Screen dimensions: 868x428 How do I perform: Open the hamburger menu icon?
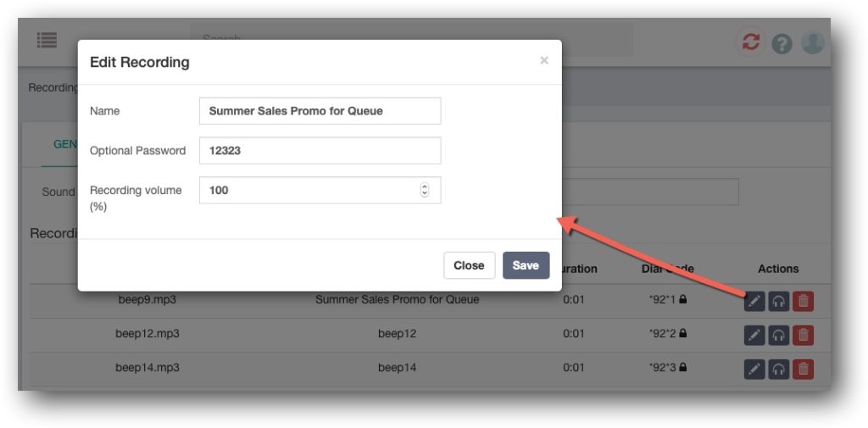click(x=47, y=40)
